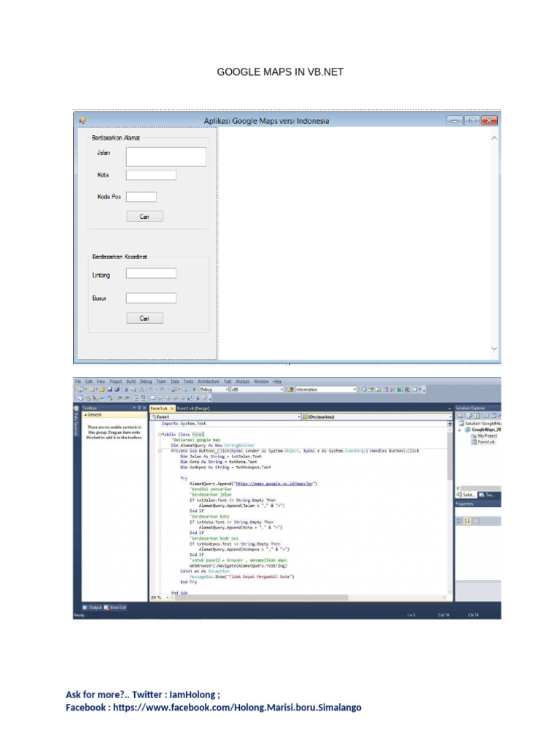
Task: Open the Debug menu
Action: click(x=146, y=382)
